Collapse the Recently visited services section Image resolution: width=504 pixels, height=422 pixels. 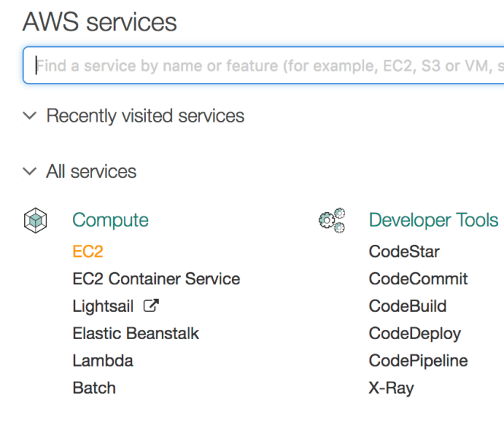pos(30,116)
